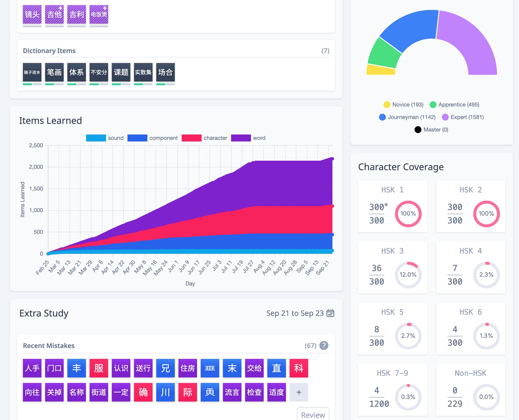Click the Recent Mistakes help question icon
The image size is (519, 420).
pyautogui.click(x=324, y=345)
